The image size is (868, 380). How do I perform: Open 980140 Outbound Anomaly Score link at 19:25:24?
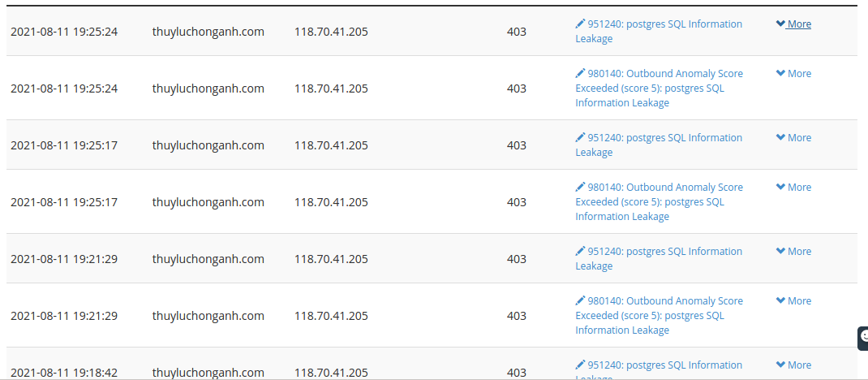tap(659, 88)
